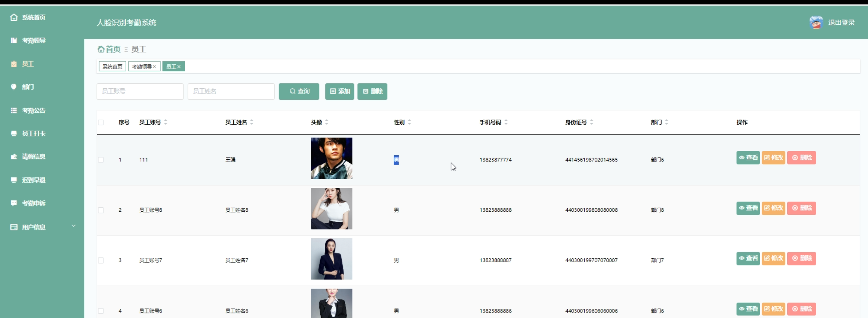The image size is (868, 318).
Task: Toggle the select-all checkbox in table header
Action: coord(101,122)
